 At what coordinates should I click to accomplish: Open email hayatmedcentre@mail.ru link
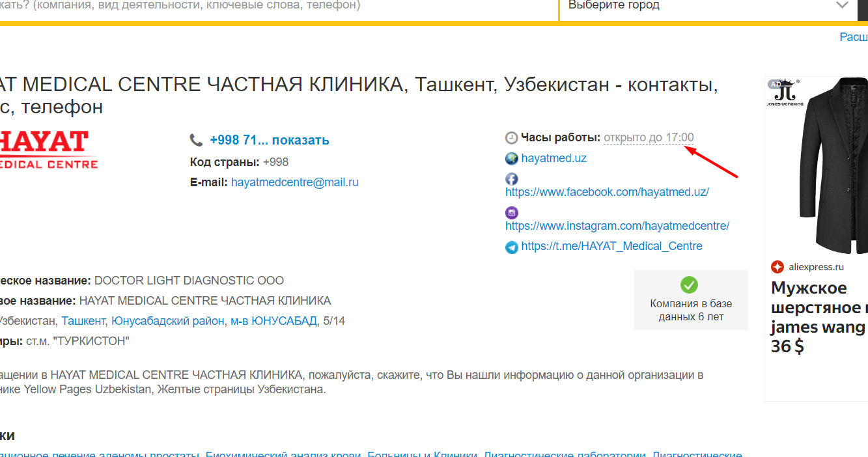[295, 182]
